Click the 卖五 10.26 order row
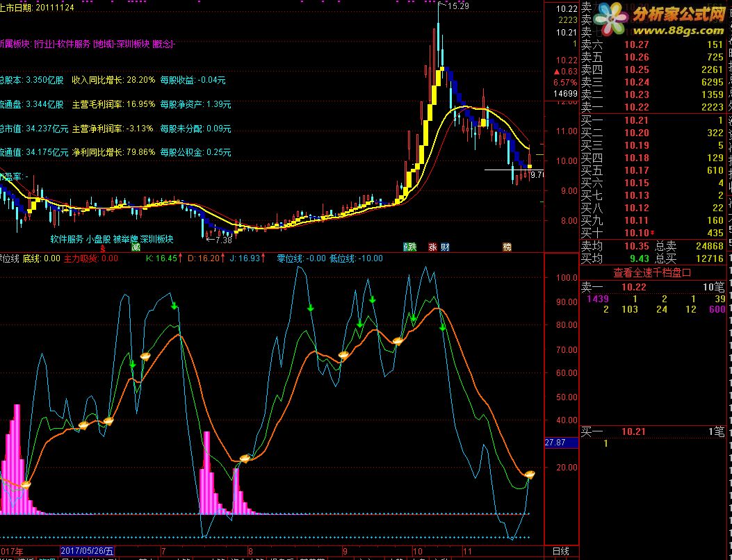The image size is (732, 560). click(652, 58)
